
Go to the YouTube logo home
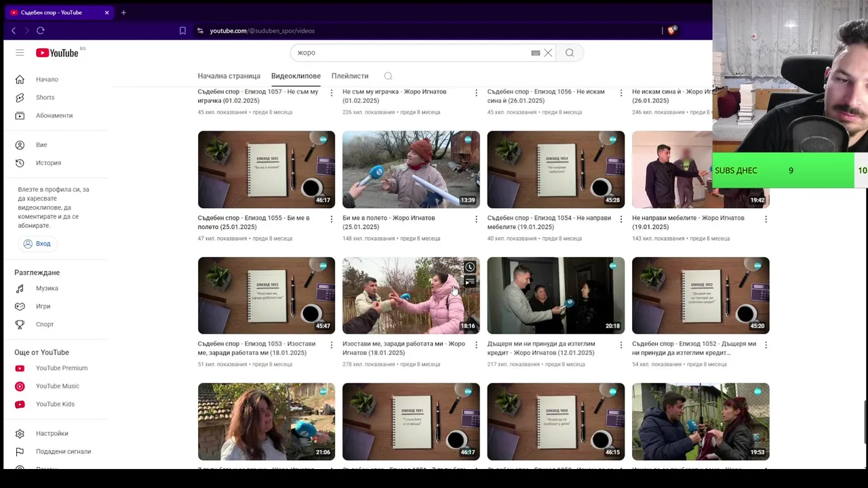[58, 53]
